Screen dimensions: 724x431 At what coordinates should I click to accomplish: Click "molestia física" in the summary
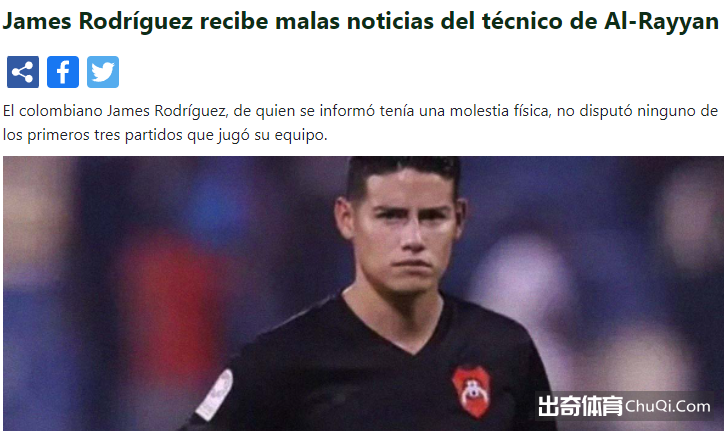tap(501, 111)
